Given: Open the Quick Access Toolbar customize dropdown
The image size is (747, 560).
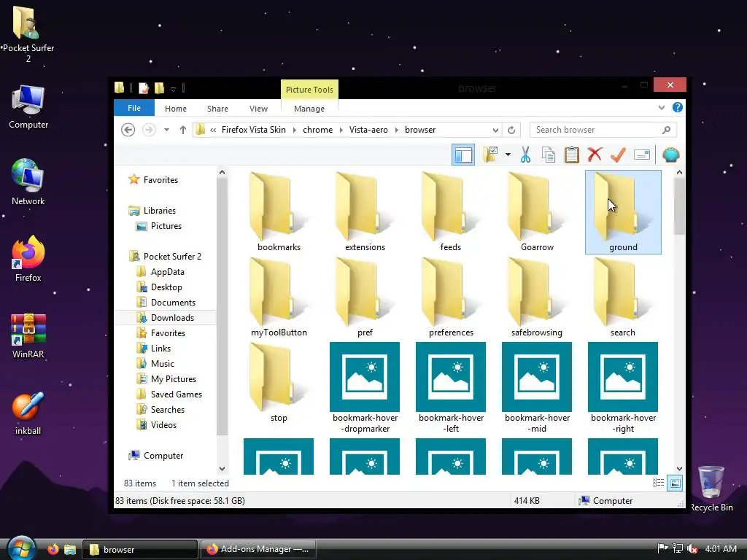Looking at the screenshot, I should click(173, 88).
